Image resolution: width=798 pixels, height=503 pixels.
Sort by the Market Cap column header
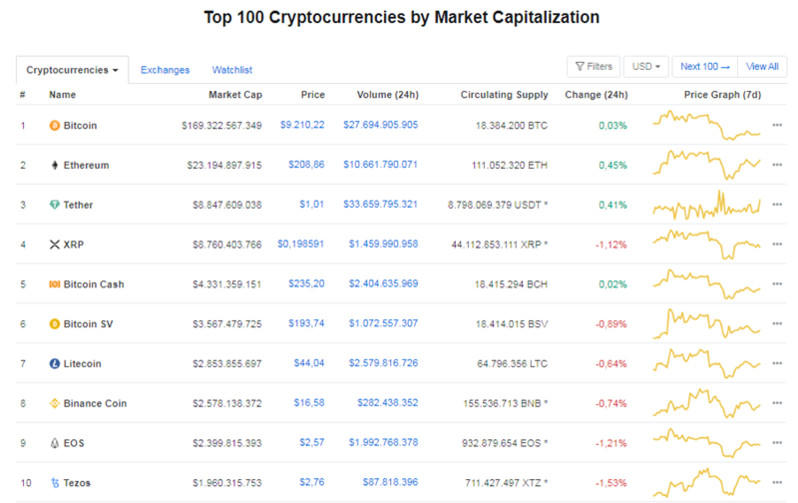[235, 95]
